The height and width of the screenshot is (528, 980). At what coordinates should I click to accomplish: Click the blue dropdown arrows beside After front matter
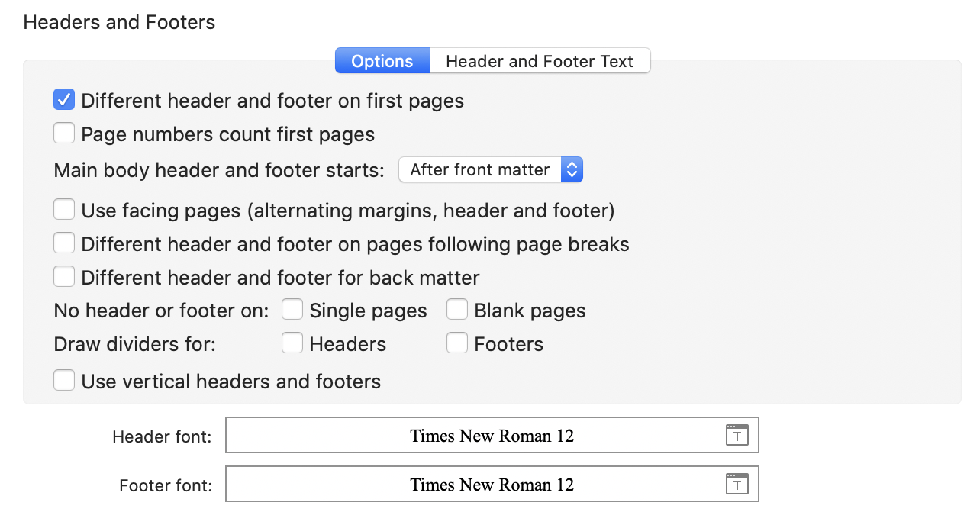[572, 169]
